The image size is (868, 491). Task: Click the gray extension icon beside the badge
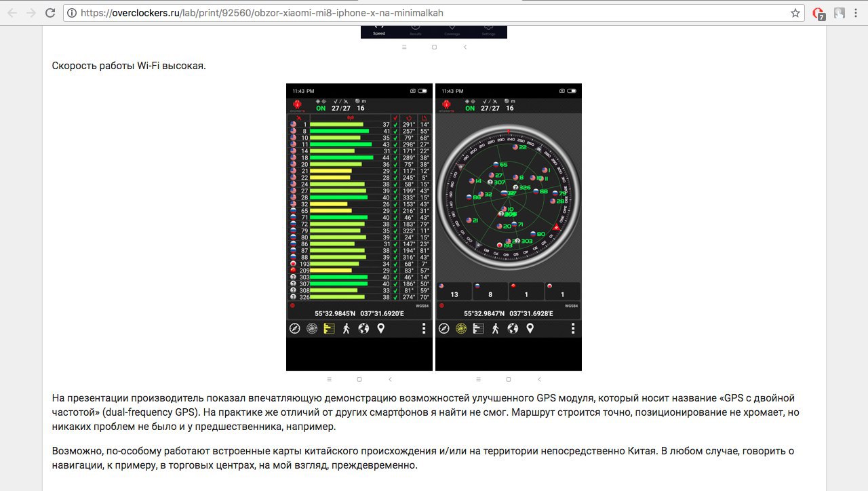tap(840, 13)
